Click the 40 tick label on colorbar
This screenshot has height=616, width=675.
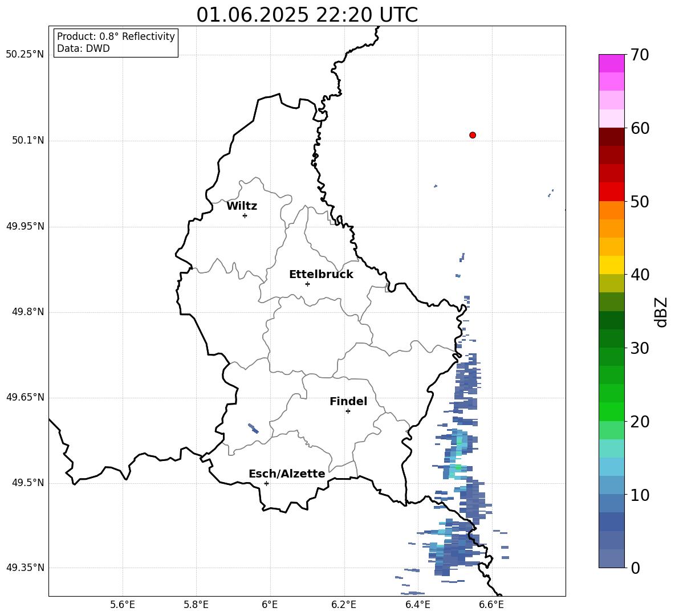tap(640, 275)
